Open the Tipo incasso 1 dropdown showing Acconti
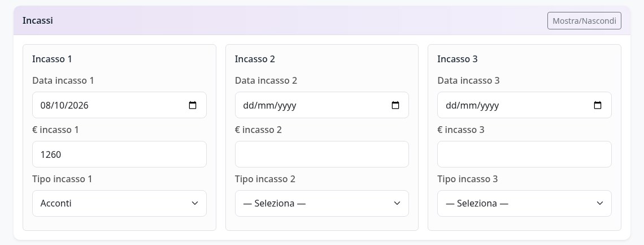Screen dimensions: 644x245 coord(119,203)
